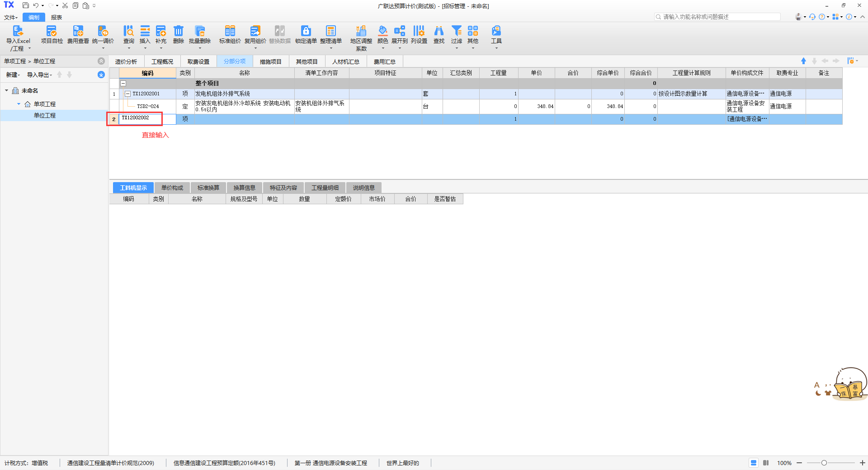
Task: Collapse the 未命名 project tree node
Action: [x=7, y=91]
